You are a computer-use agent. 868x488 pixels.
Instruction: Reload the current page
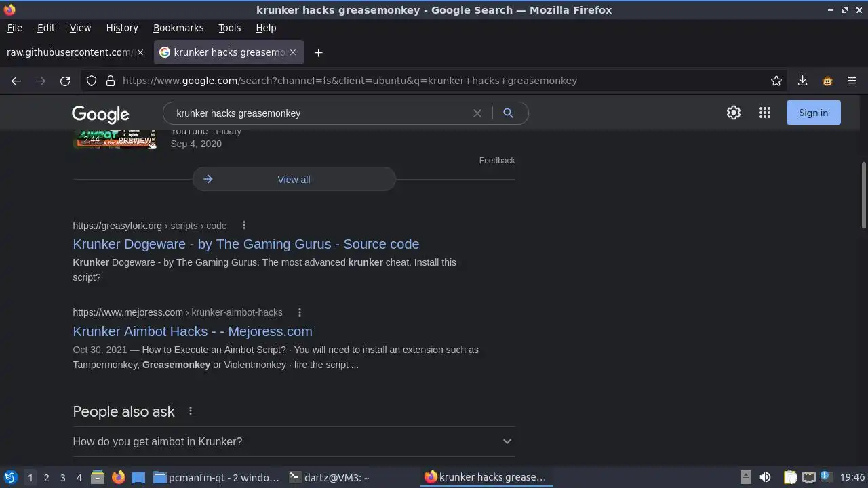coord(65,81)
